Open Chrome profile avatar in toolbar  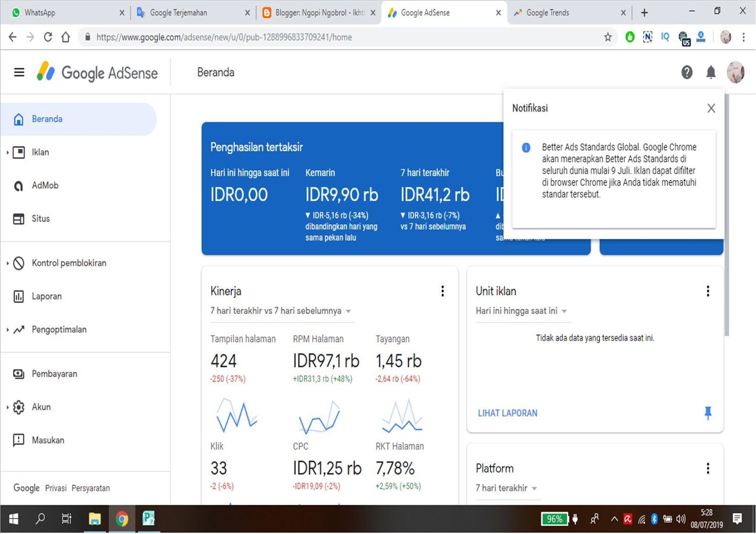[726, 37]
